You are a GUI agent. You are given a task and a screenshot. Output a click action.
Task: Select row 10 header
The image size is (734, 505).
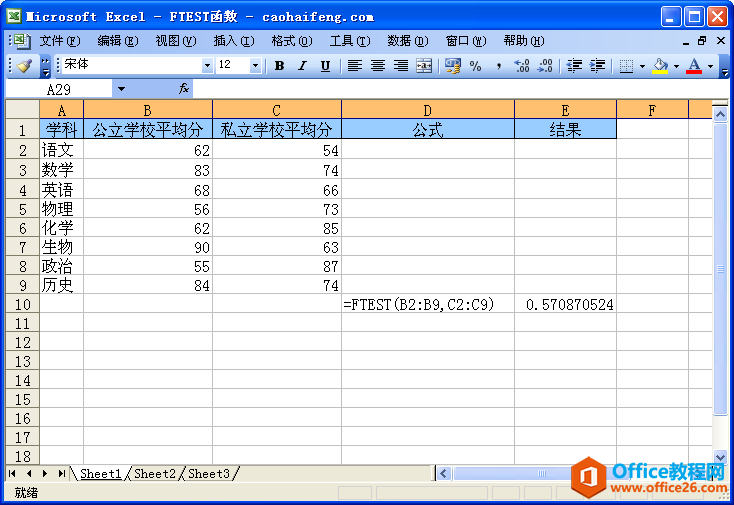click(22, 305)
